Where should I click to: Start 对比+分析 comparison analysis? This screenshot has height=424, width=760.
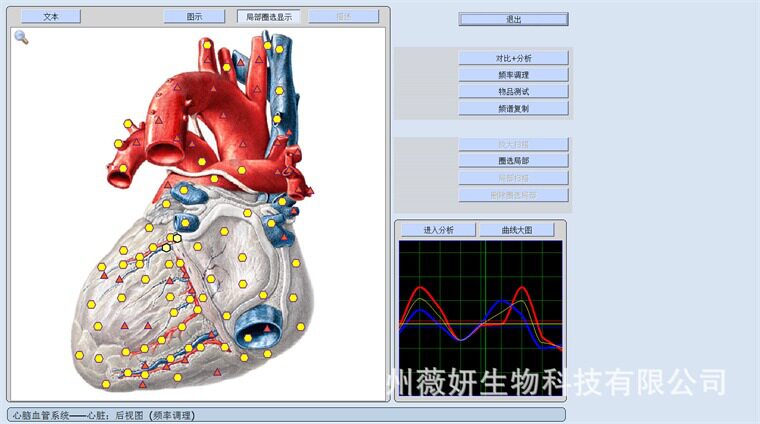[513, 58]
